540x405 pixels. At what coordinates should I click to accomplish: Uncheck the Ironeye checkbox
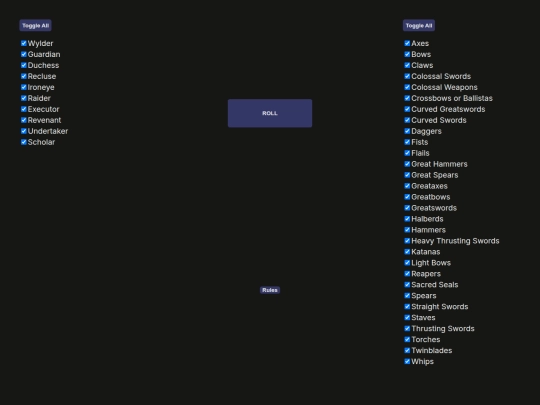tap(24, 87)
